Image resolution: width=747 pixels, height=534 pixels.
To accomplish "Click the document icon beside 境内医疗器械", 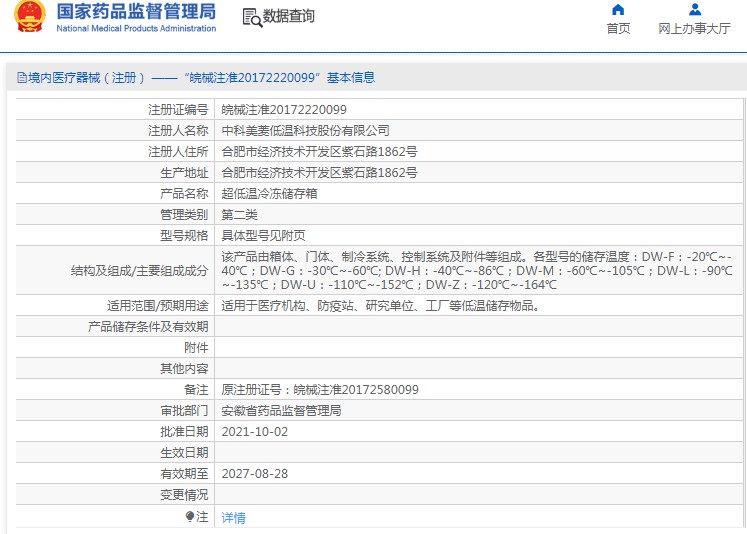I will (22, 78).
